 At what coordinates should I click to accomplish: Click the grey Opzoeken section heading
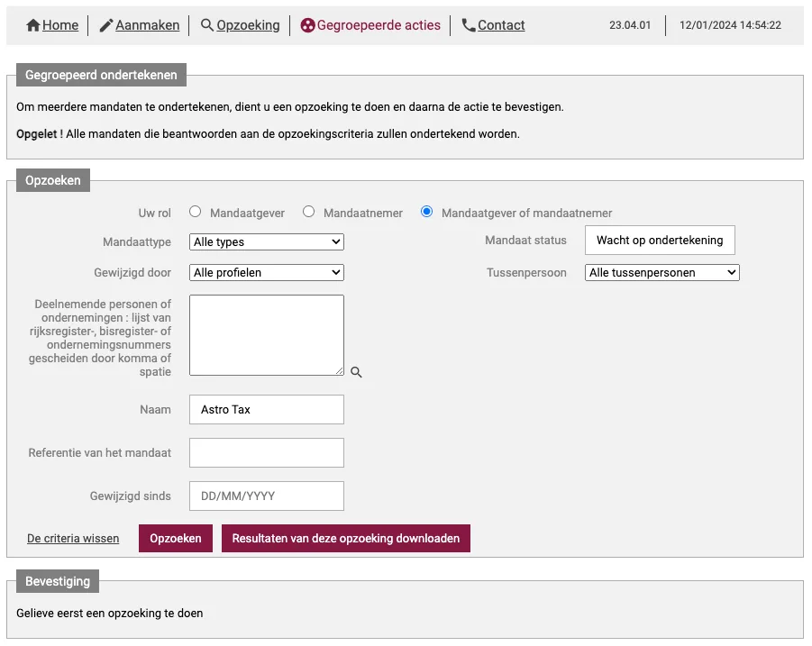click(53, 181)
